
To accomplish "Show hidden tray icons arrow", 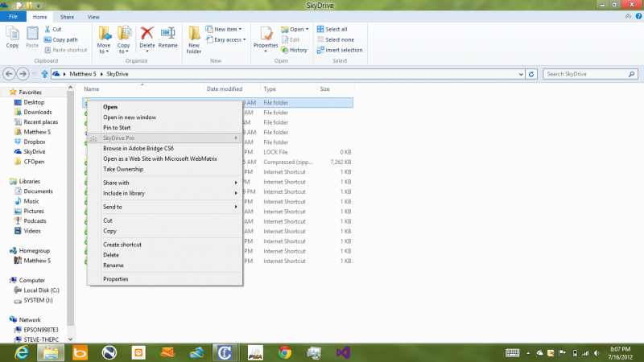I will click(528, 353).
